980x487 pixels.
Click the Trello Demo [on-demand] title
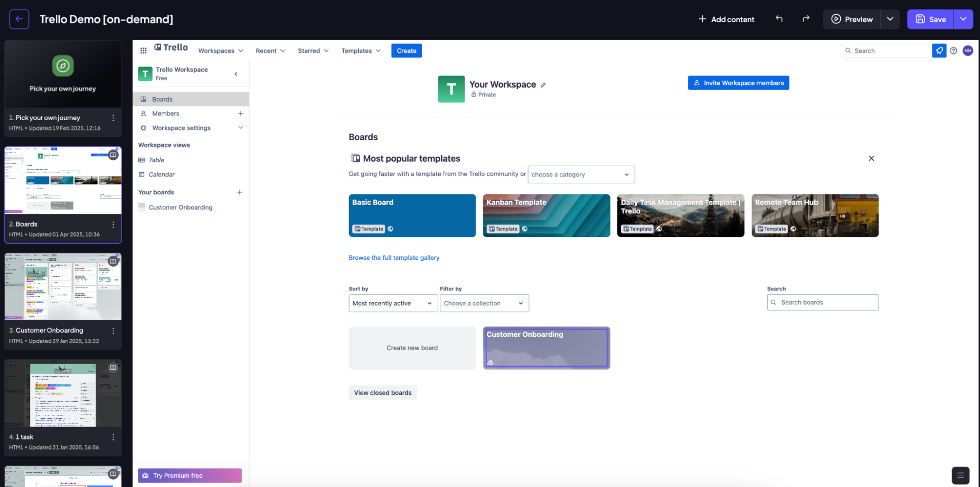coord(106,19)
